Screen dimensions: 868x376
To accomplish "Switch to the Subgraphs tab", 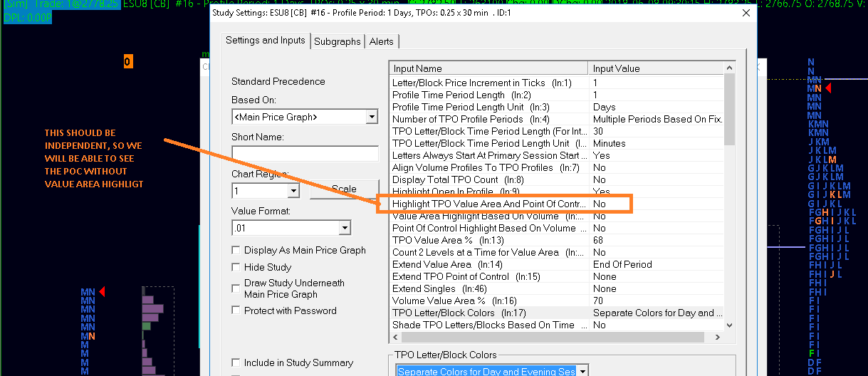I will tap(337, 41).
